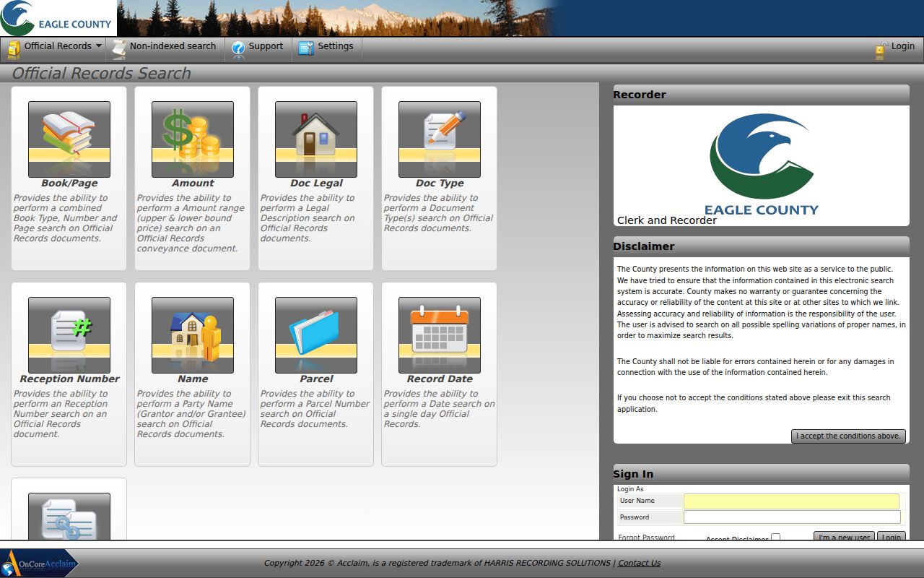The image size is (924, 578).
Task: Click the Reception Number title text
Action: pyautogui.click(x=69, y=379)
